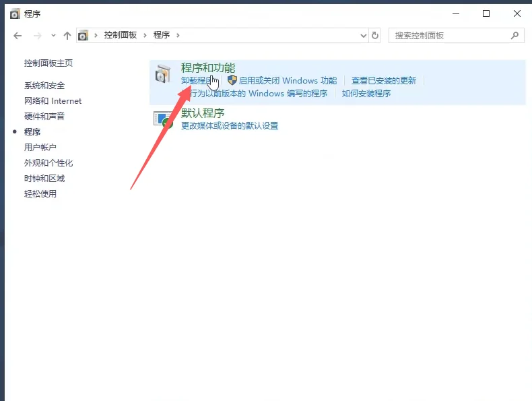Image resolution: width=532 pixels, height=401 pixels.
Task: Click the forward navigation arrow
Action: 37,36
